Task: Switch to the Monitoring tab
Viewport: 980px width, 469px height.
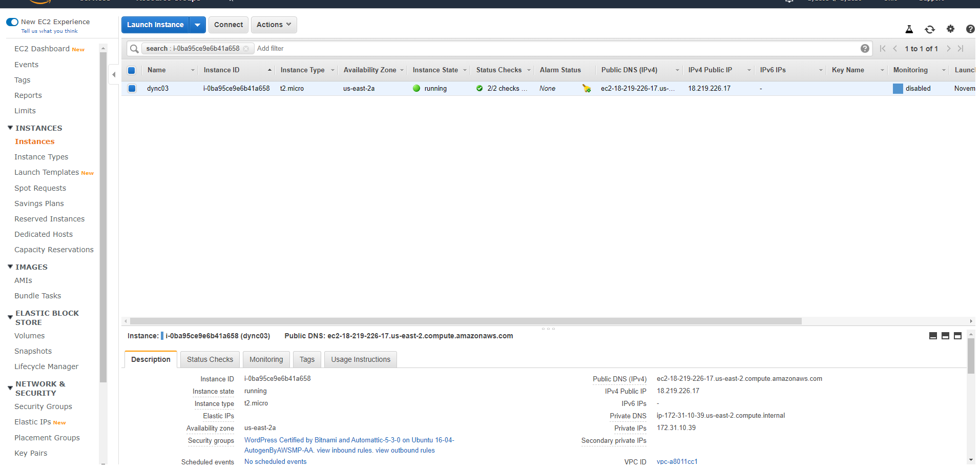Action: click(x=266, y=359)
